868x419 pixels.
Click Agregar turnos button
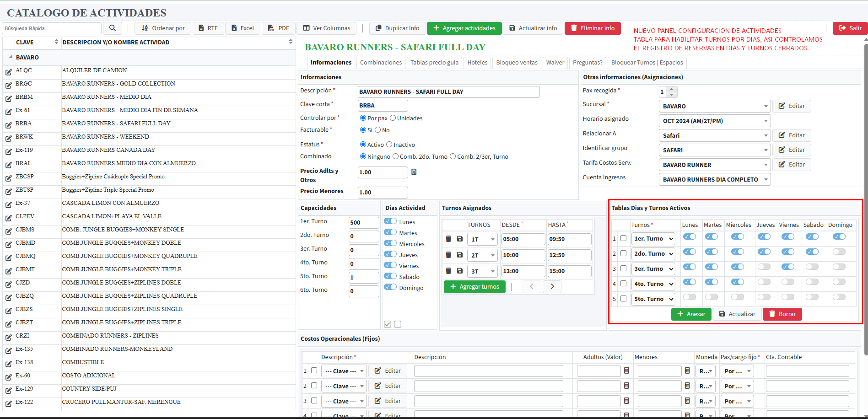pyautogui.click(x=474, y=286)
